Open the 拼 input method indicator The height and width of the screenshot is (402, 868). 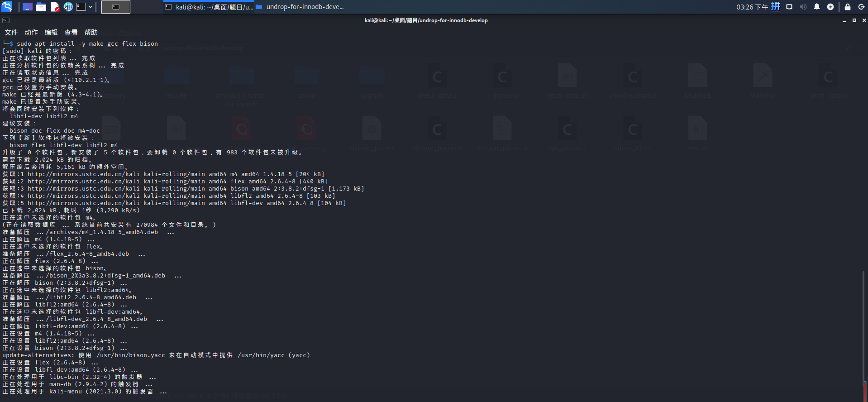(776, 6)
